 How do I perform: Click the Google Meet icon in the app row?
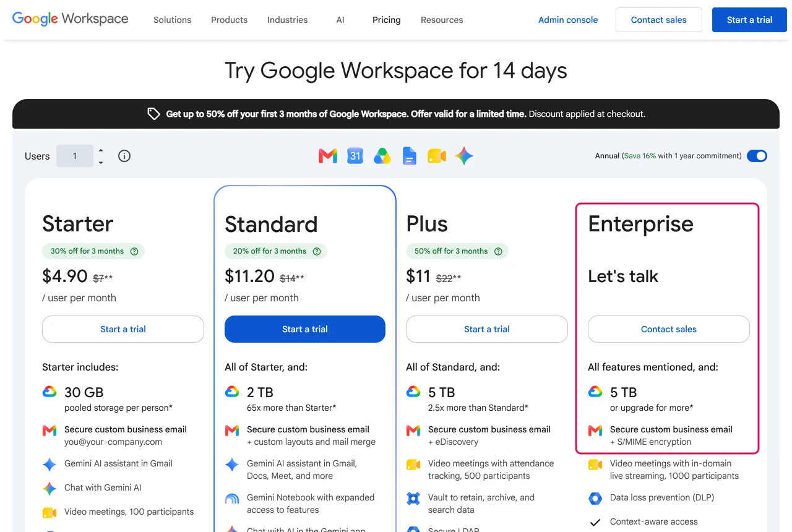pyautogui.click(x=437, y=156)
